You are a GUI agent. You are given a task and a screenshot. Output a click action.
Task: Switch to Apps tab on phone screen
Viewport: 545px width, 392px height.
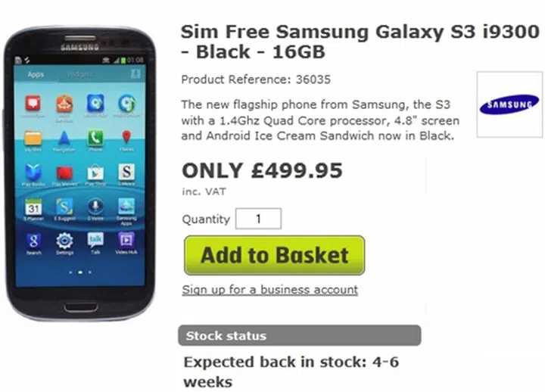(36, 74)
